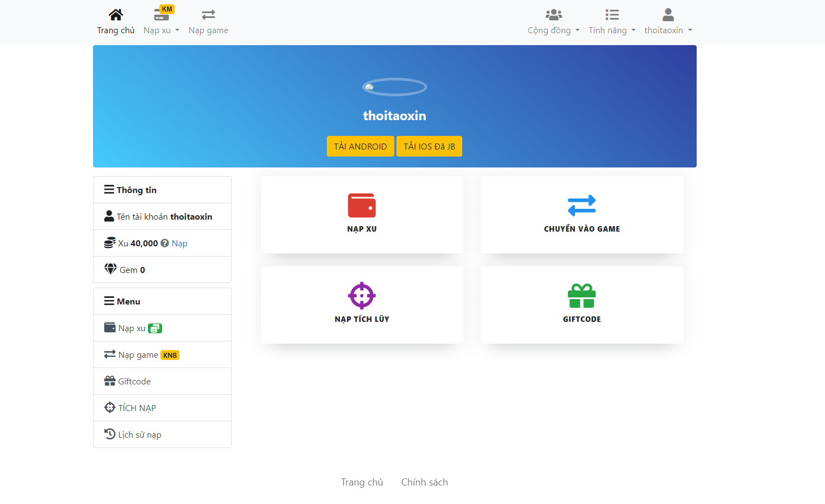Viewport: 825px width, 504px height.
Task: Click the Menu panel header text
Action: pyautogui.click(x=128, y=301)
